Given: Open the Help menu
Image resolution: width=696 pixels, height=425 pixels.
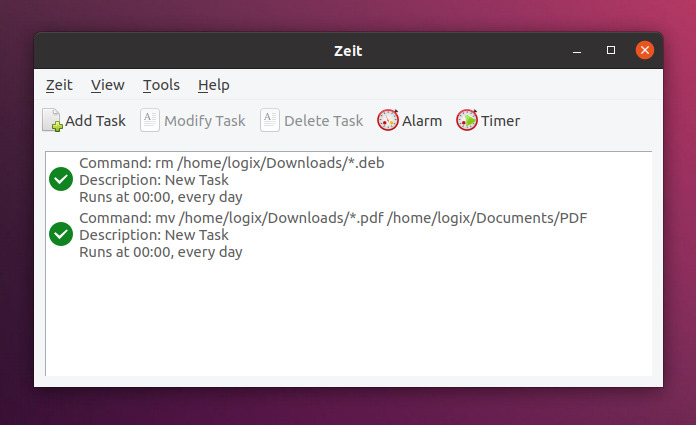Looking at the screenshot, I should 214,85.
